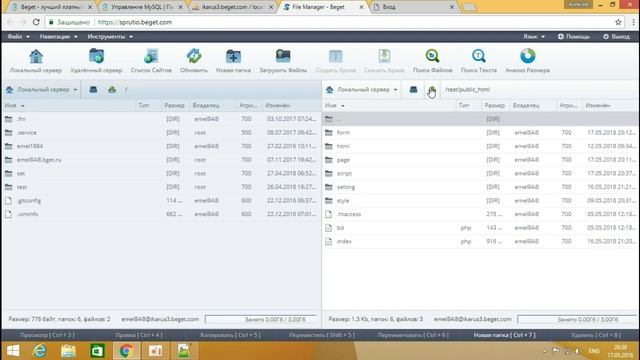640x360 pixels.
Task: Reload the browser page
Action: tap(36, 22)
